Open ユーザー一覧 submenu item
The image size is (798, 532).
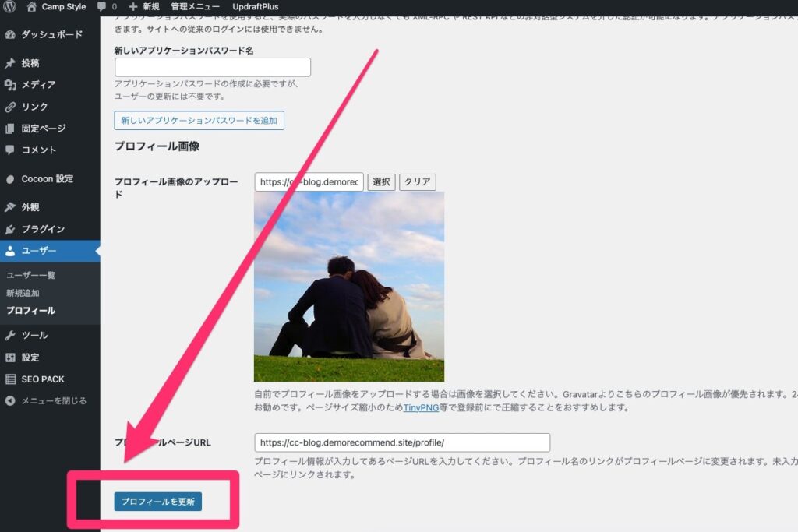tap(30, 275)
